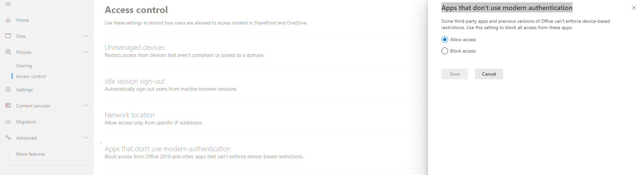Open the Unmanaged devices setting
Viewport: 644px width, 175px height.
[135, 48]
